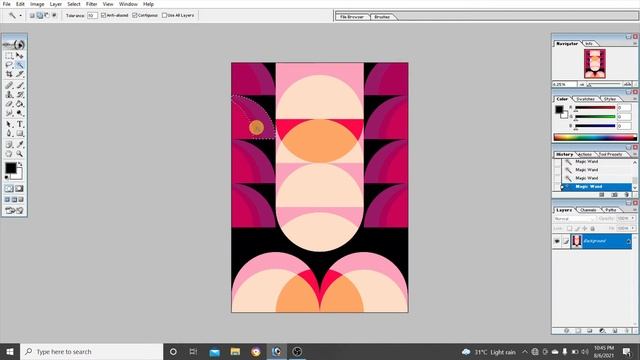The image size is (640, 360).
Task: Select the Move tool
Action: (20, 56)
